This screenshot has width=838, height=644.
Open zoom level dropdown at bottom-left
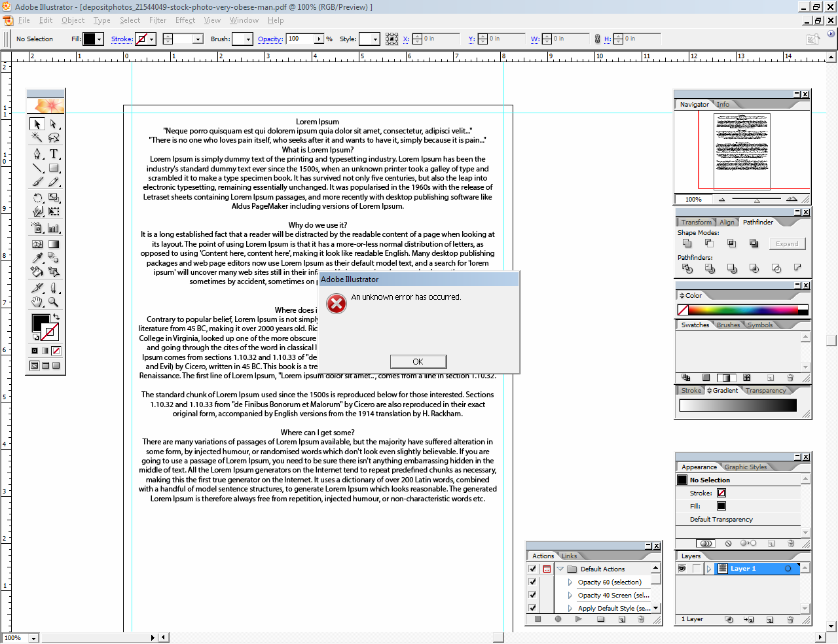33,638
